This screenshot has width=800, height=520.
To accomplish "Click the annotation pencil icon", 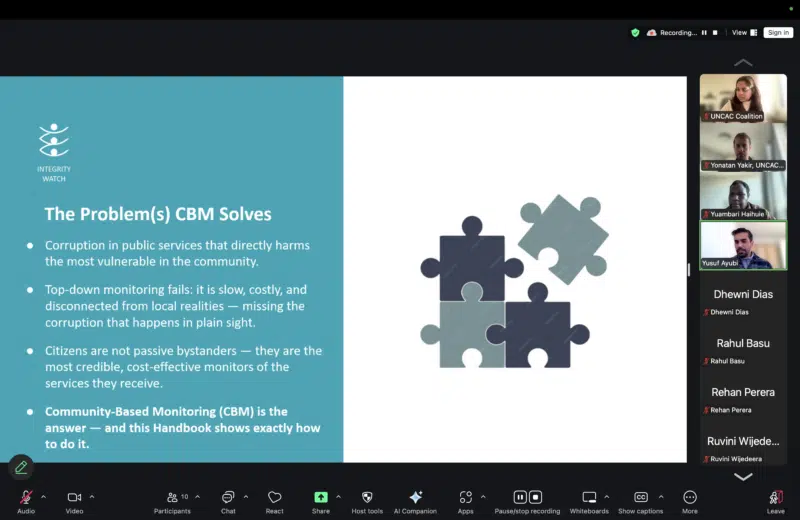I will [x=21, y=467].
